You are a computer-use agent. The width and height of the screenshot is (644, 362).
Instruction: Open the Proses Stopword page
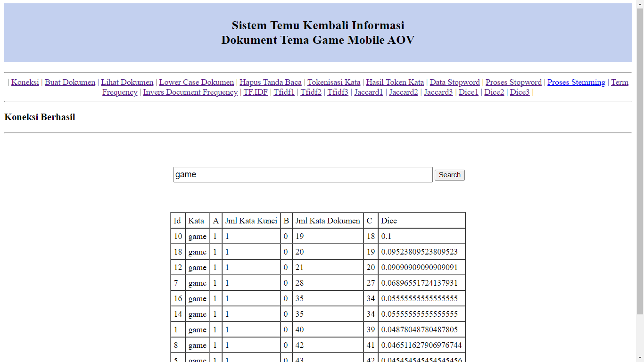[513, 82]
